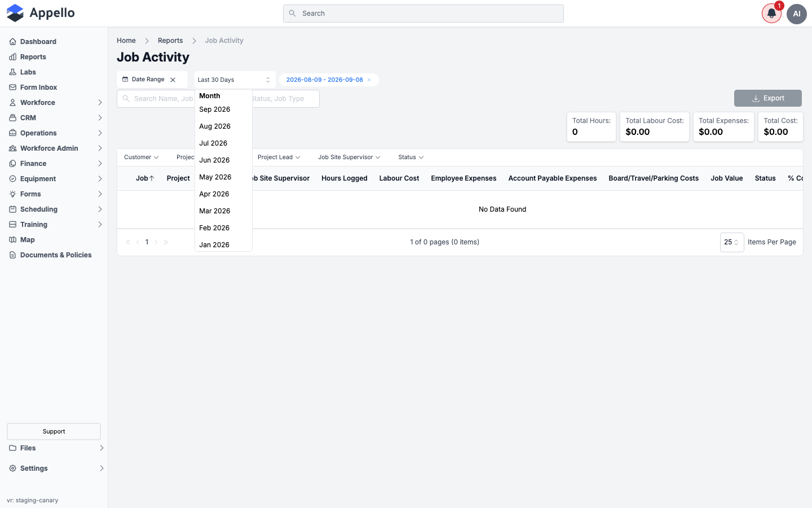The width and height of the screenshot is (812, 508).
Task: Pick Feb 2026 from the month list
Action: 223,228
